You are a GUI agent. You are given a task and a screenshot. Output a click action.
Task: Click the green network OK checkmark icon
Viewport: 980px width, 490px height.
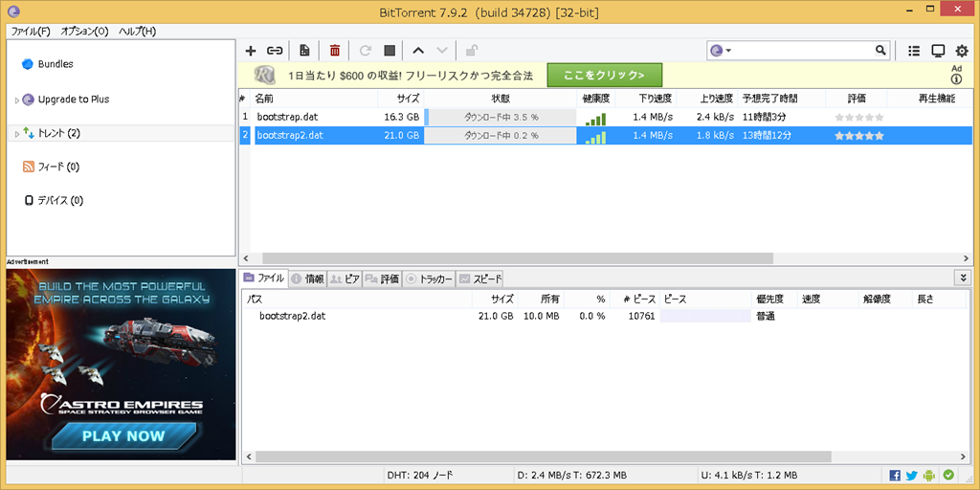[948, 475]
